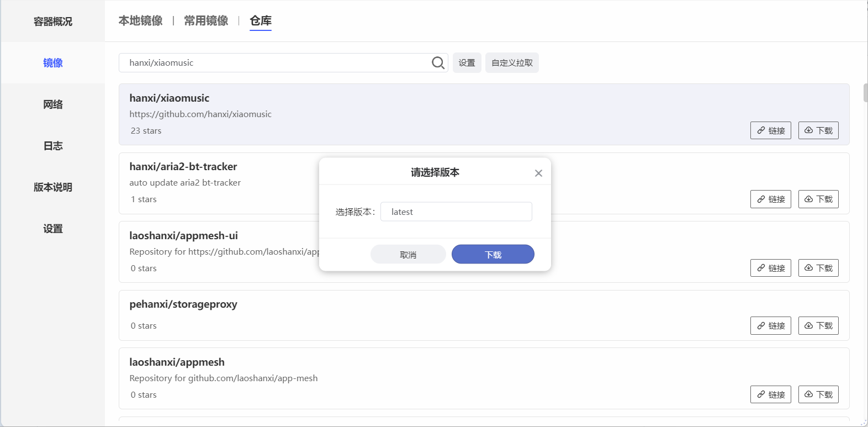Download the hanxi/aria2-bt-tracker image
This screenshot has width=868, height=427.
818,199
